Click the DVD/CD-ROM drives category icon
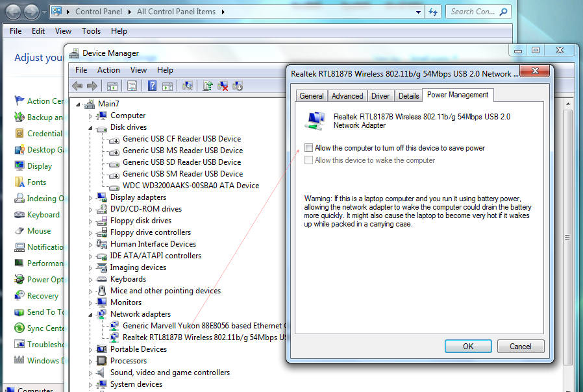The width and height of the screenshot is (583, 392). (x=101, y=209)
